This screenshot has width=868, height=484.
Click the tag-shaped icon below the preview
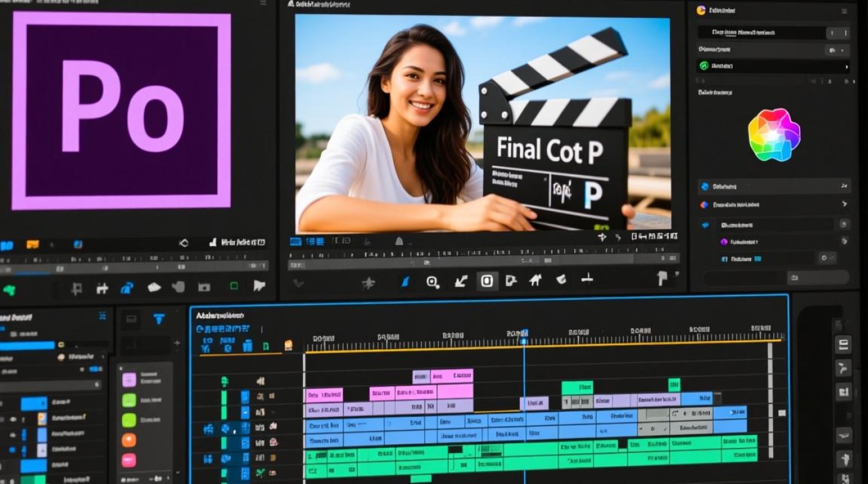click(x=561, y=279)
